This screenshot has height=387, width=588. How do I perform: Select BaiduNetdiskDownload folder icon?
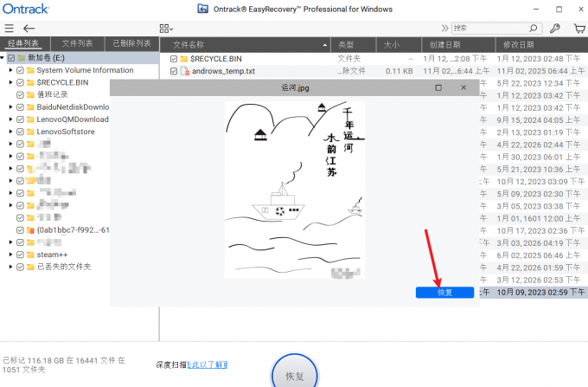30,107
